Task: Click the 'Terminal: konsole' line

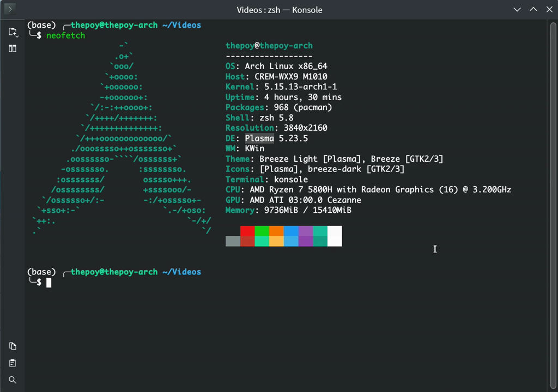Action: [x=266, y=180]
